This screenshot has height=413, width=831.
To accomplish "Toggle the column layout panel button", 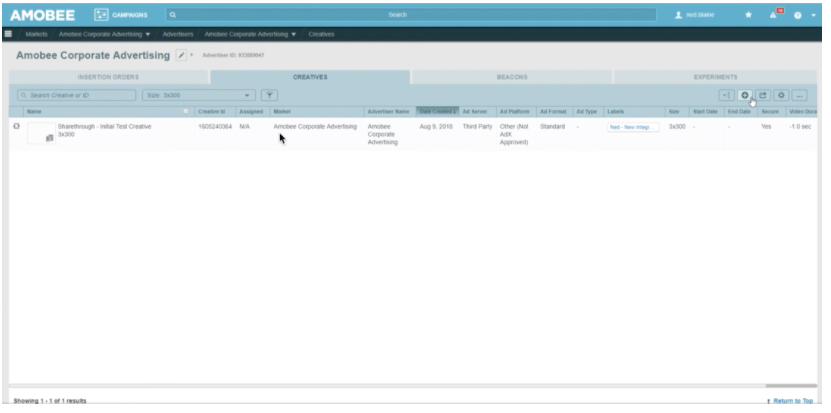I will 726,95.
